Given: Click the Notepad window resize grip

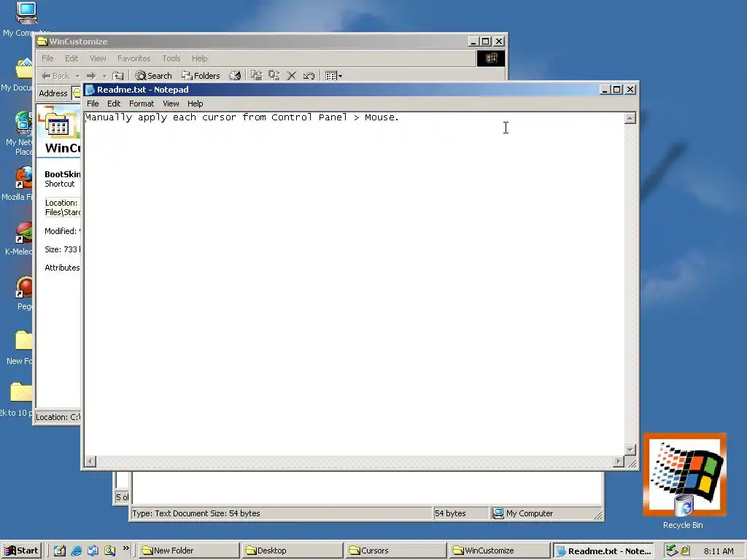Looking at the screenshot, I should click(x=631, y=462).
